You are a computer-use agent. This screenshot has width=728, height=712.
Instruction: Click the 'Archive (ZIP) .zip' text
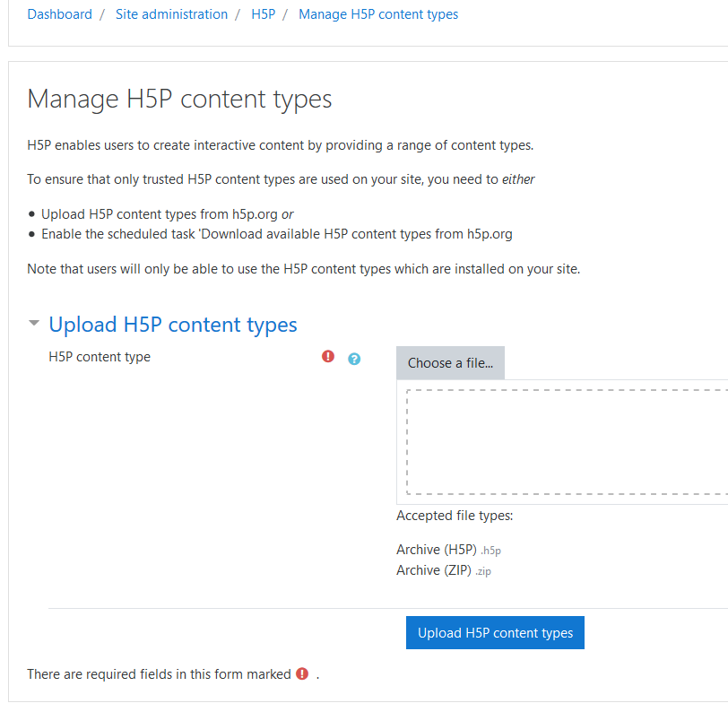[x=444, y=570]
